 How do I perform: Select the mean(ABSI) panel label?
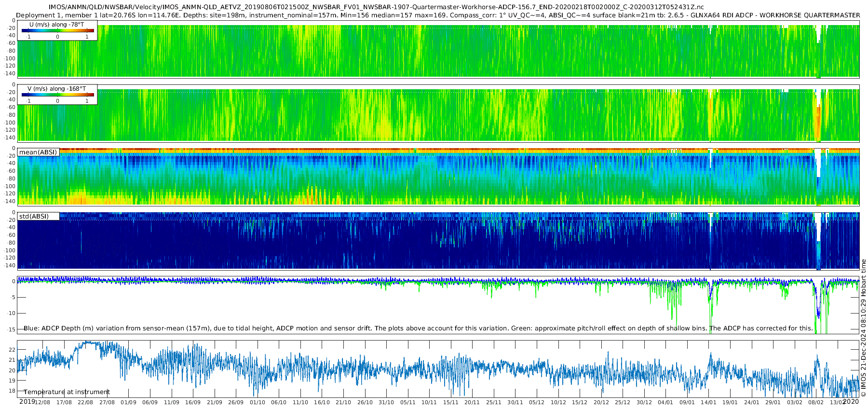38,152
